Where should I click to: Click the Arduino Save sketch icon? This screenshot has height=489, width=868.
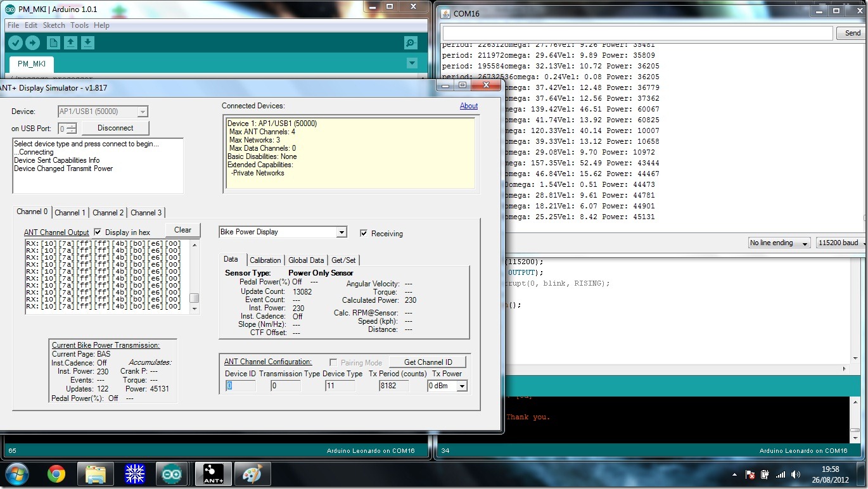tap(88, 42)
